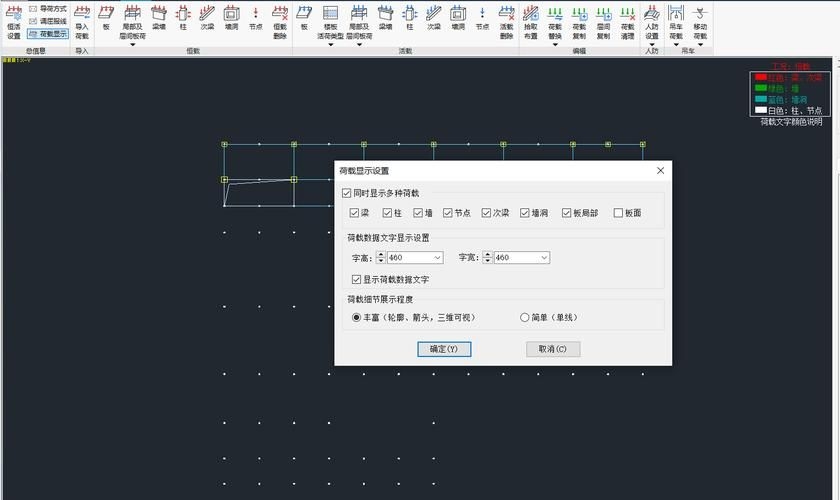Image resolution: width=840 pixels, height=500 pixels.
Task: Click the 荷载显示设置 dialog title text
Action: point(364,171)
